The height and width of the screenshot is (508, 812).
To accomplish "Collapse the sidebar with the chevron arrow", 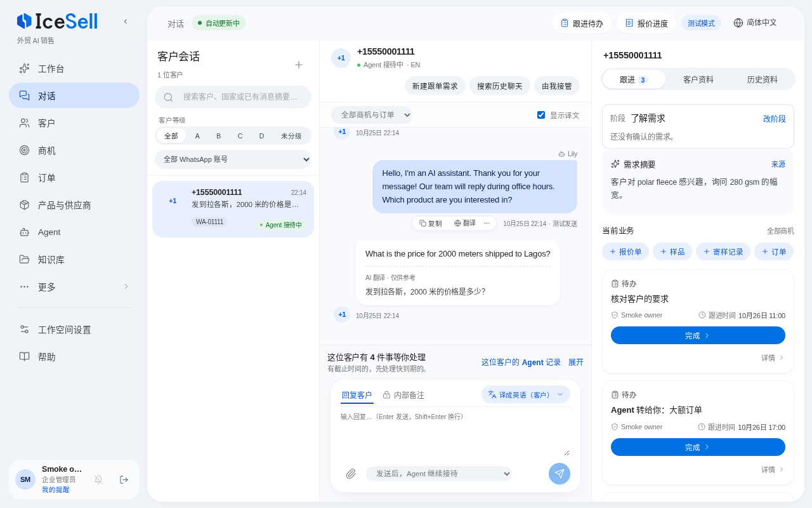I will click(126, 21).
